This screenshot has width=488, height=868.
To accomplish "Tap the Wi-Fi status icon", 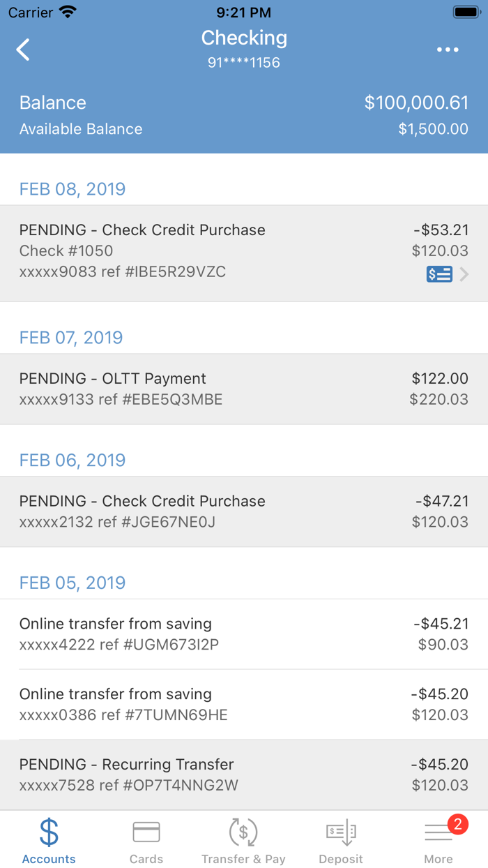I will [x=68, y=11].
